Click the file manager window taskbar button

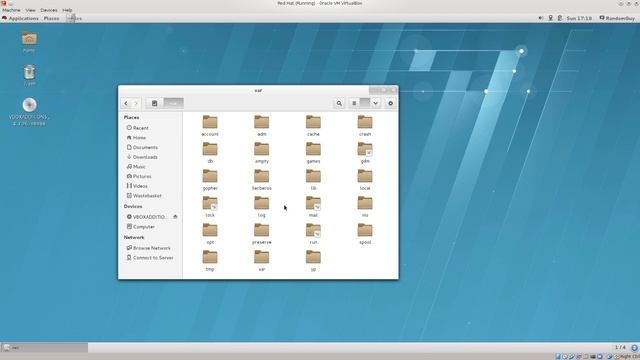[x=44, y=348]
